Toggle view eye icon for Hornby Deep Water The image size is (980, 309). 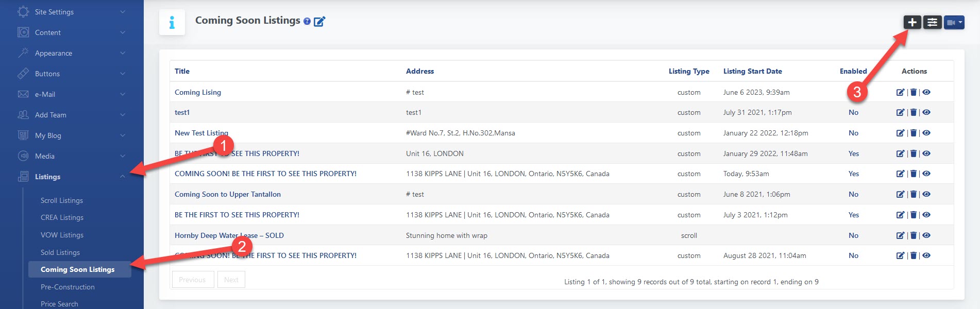(x=926, y=235)
